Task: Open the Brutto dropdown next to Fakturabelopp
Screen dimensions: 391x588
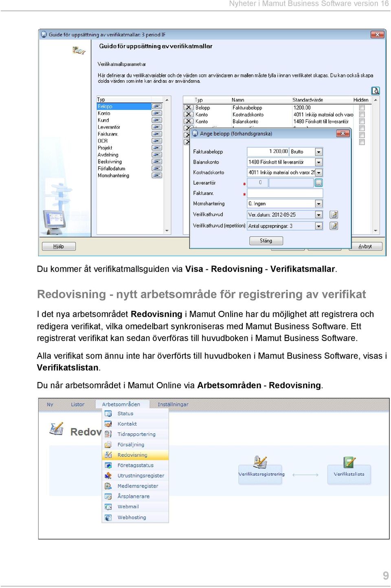Action: click(319, 152)
